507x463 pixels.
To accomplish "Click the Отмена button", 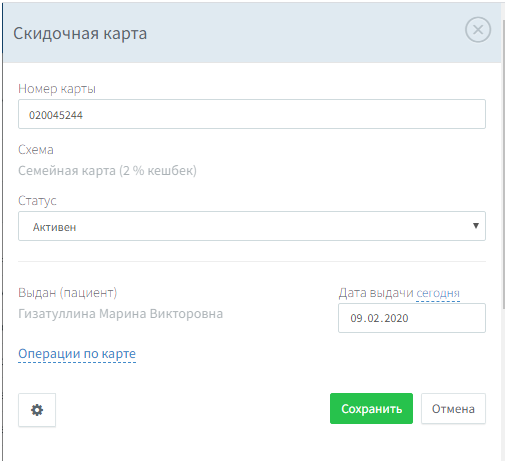I will click(x=453, y=409).
